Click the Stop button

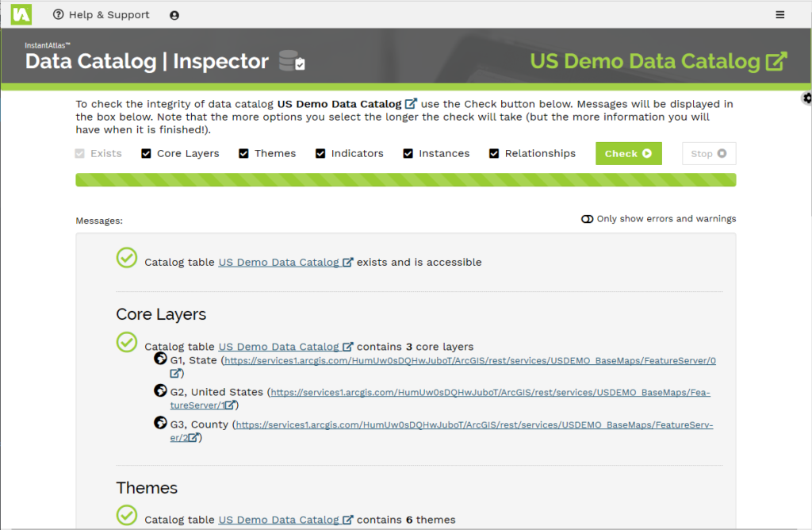click(x=709, y=153)
